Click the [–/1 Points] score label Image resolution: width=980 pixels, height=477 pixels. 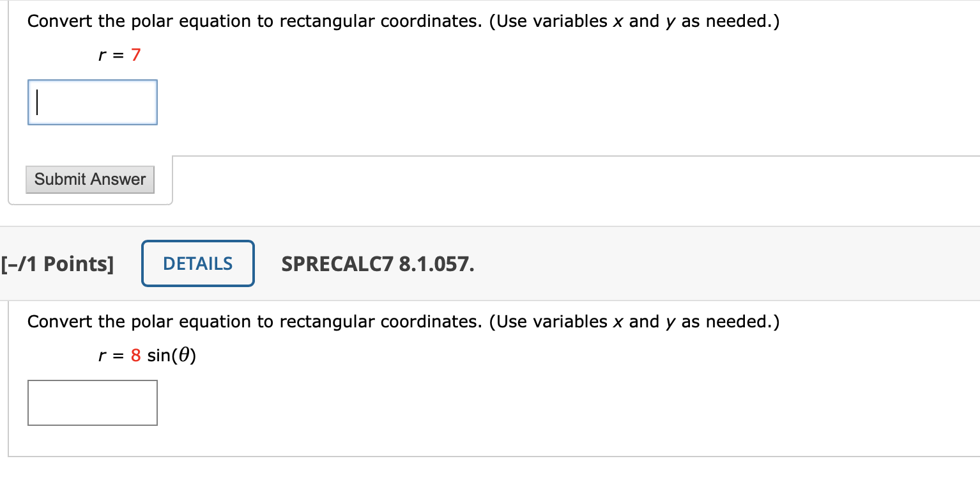pyautogui.click(x=57, y=263)
